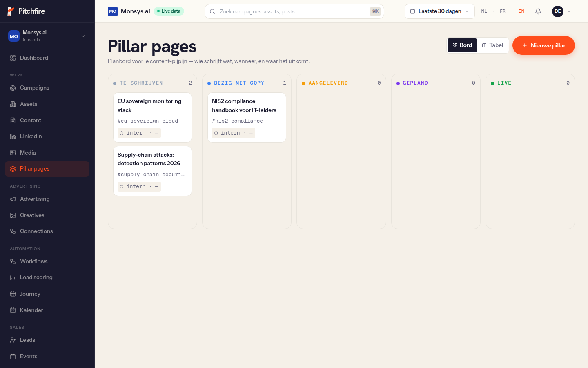Click the BEZIG MET COPY column header

[247, 83]
